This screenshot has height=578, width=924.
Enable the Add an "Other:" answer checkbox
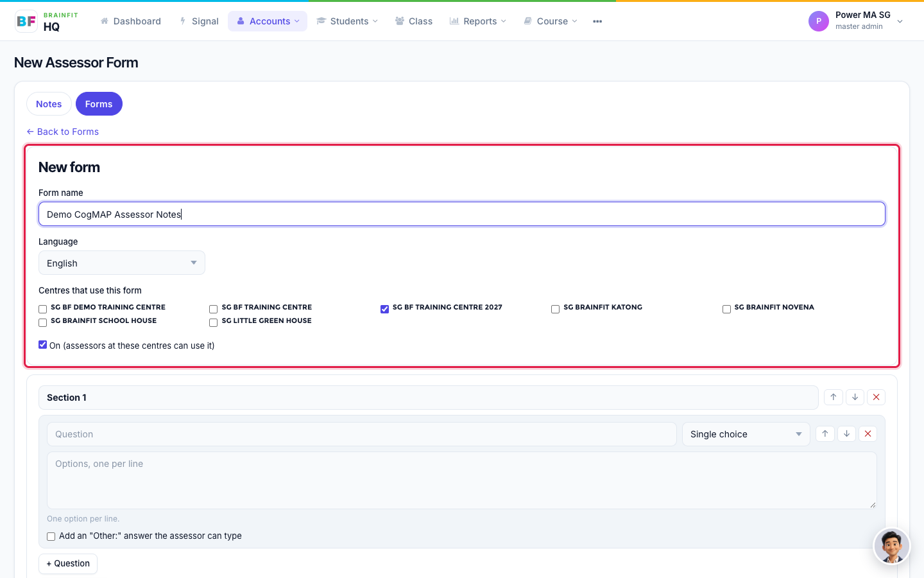tap(51, 536)
